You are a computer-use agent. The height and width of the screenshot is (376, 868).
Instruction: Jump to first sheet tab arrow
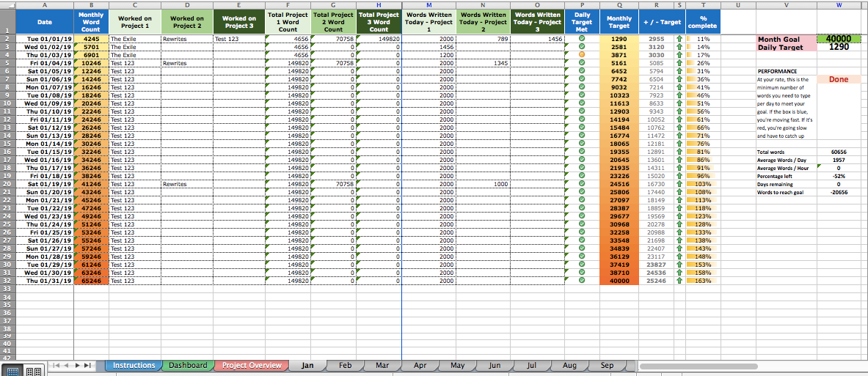[x=56, y=366]
